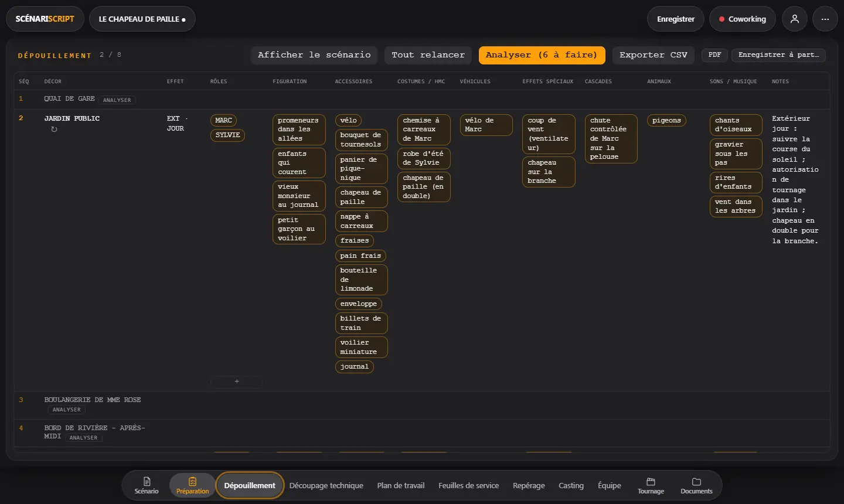Click the Tout relancer button
Screen dimensions: 844x504
428,55
